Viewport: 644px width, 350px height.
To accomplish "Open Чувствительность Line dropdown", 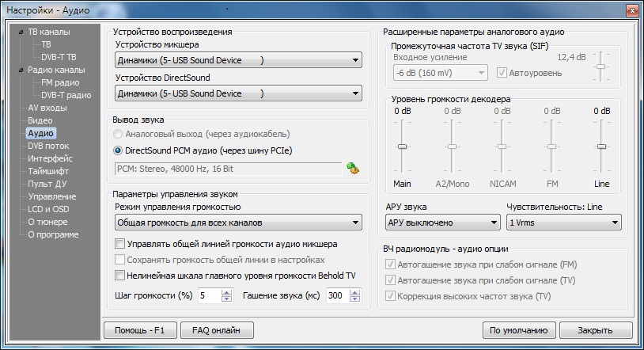I will [563, 223].
